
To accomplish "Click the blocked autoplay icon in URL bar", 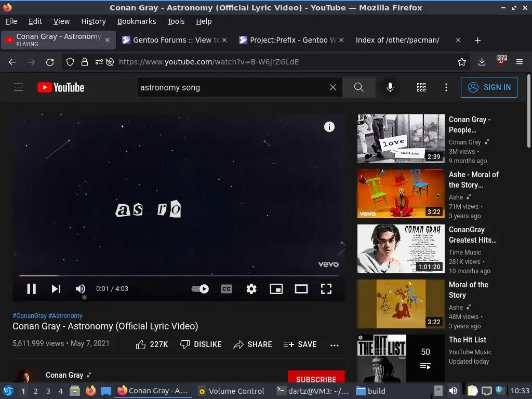I will click(110, 62).
